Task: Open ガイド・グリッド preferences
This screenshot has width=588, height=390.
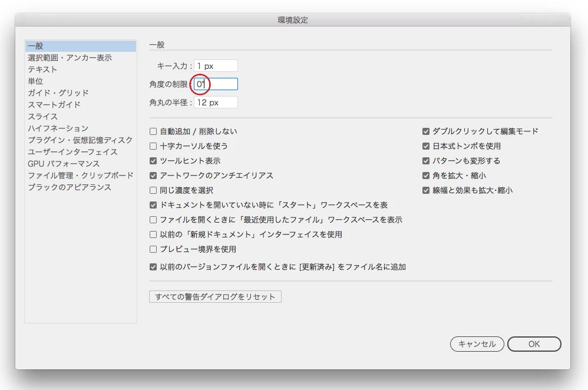Action: pyautogui.click(x=58, y=93)
